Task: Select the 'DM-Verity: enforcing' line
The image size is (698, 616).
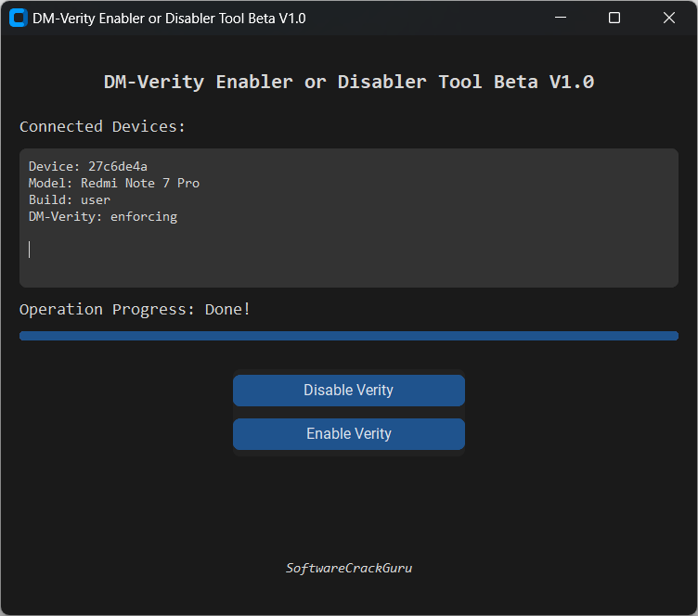Action: (x=103, y=216)
